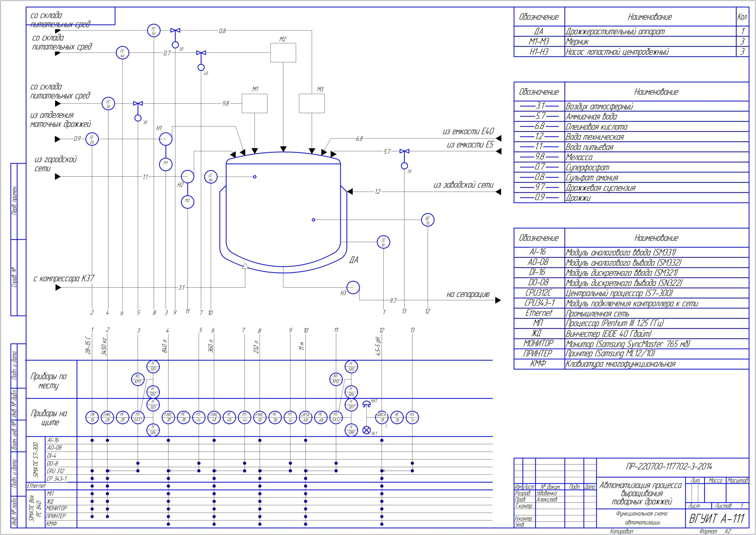The width and height of the screenshot is (756, 535).
Task: Select the 'с компрессора К37' inlet label
Action: (63, 279)
